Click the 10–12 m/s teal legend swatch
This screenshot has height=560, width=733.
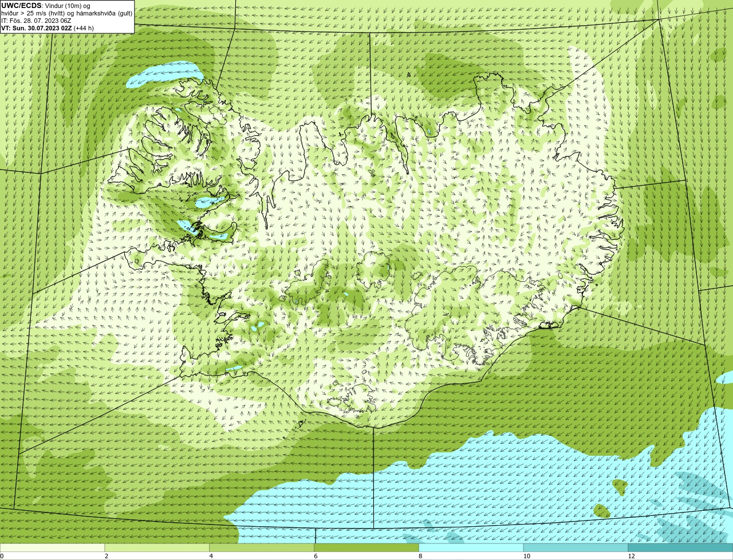pyautogui.click(x=576, y=548)
